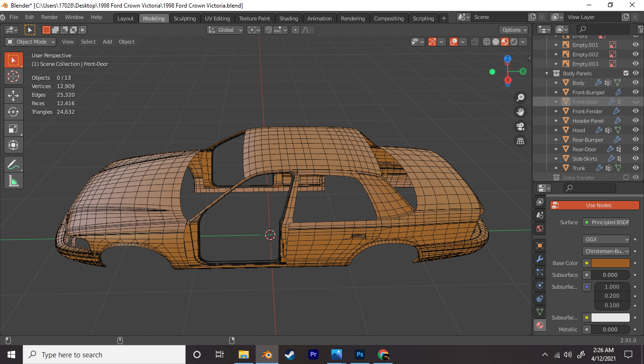Choose the Annotate pencil tool
This screenshot has height=364, width=644.
[13, 164]
